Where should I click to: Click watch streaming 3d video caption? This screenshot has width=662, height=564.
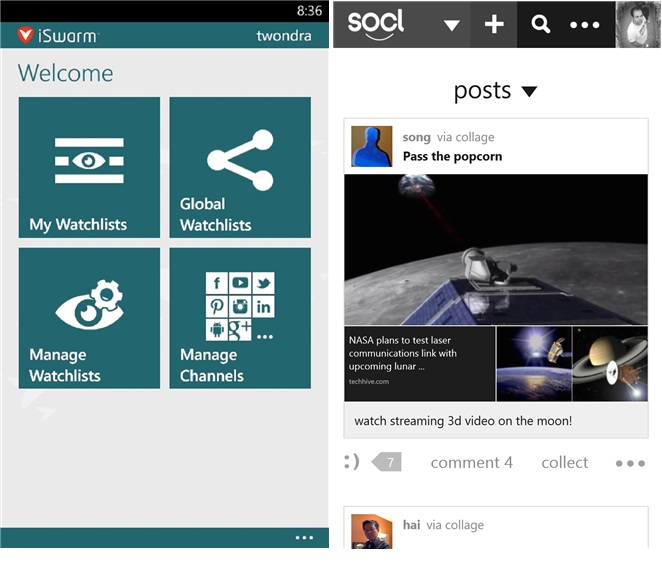(x=463, y=421)
